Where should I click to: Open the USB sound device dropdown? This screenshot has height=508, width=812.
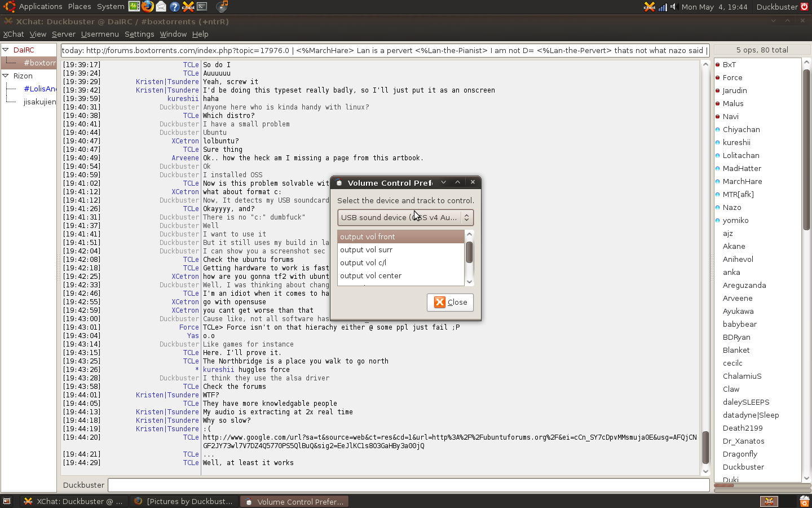pyautogui.click(x=405, y=217)
